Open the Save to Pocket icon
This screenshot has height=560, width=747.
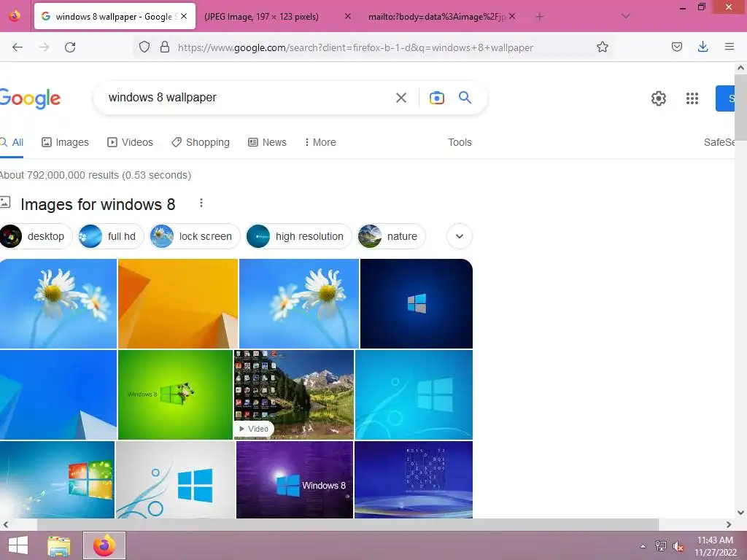point(676,47)
